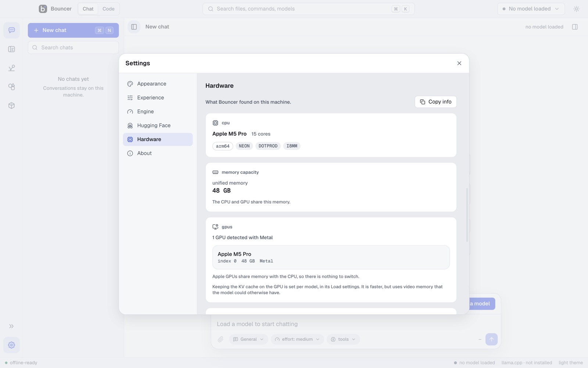The image size is (588, 368).
Task: Open the General preset dropdown
Action: [248, 339]
